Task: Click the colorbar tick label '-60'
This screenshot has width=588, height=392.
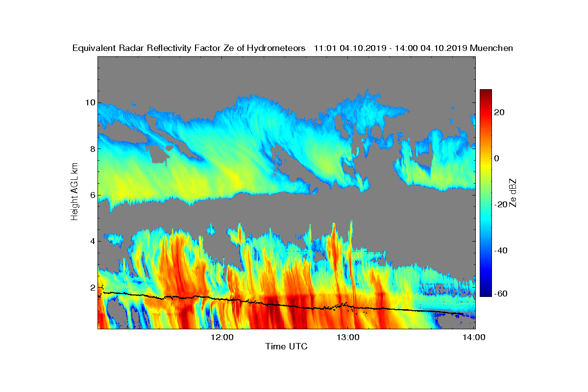Action: coord(502,294)
